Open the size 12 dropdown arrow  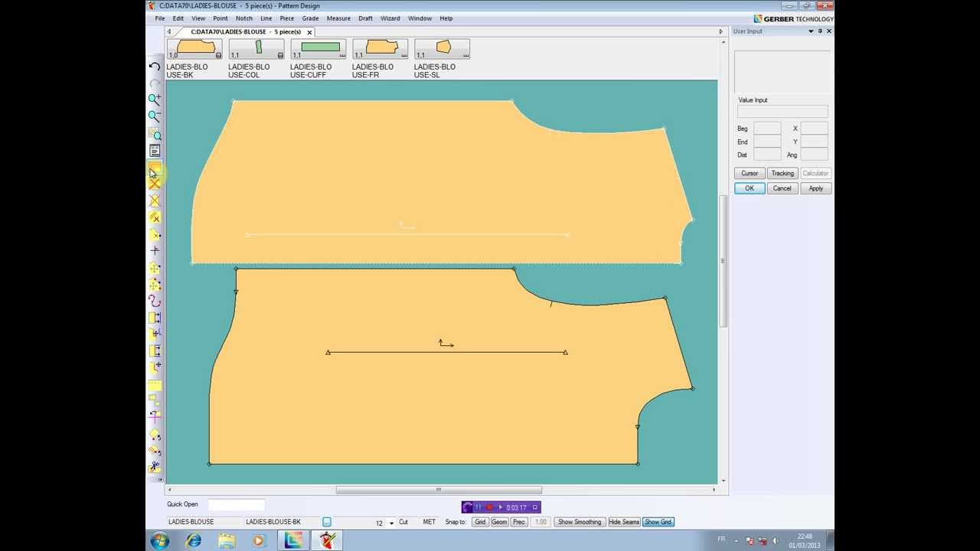coord(391,523)
